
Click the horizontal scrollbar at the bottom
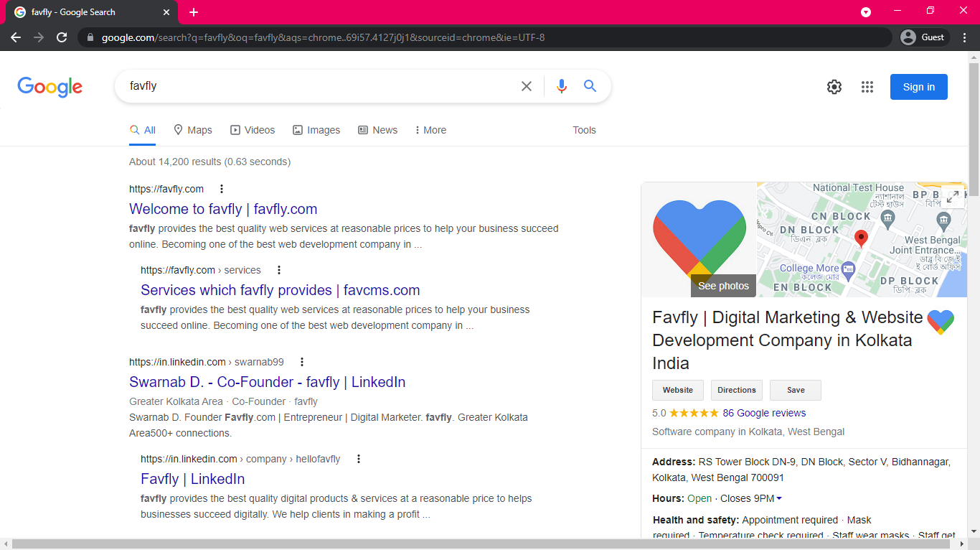[x=482, y=544]
